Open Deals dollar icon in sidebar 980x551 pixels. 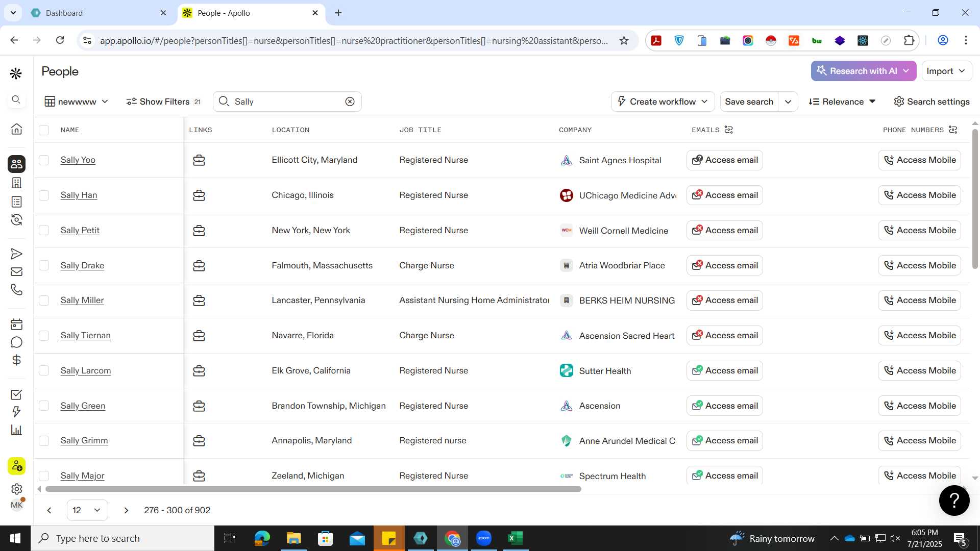click(x=16, y=360)
